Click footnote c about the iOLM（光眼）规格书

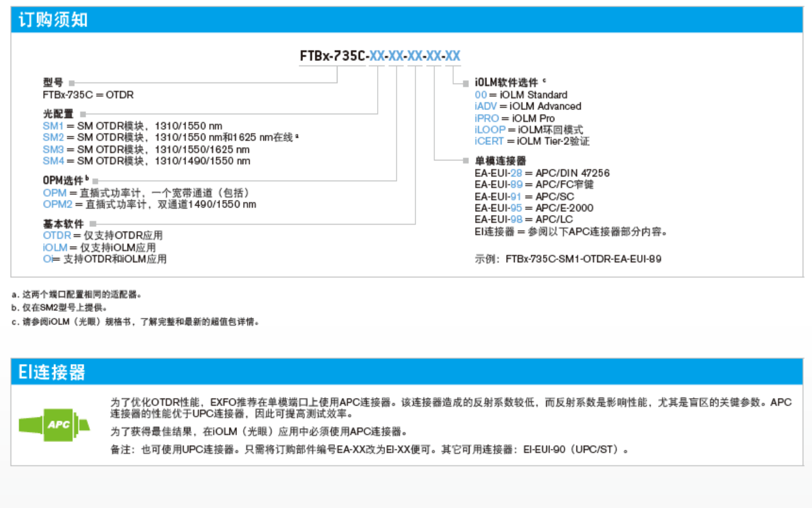pos(135,322)
